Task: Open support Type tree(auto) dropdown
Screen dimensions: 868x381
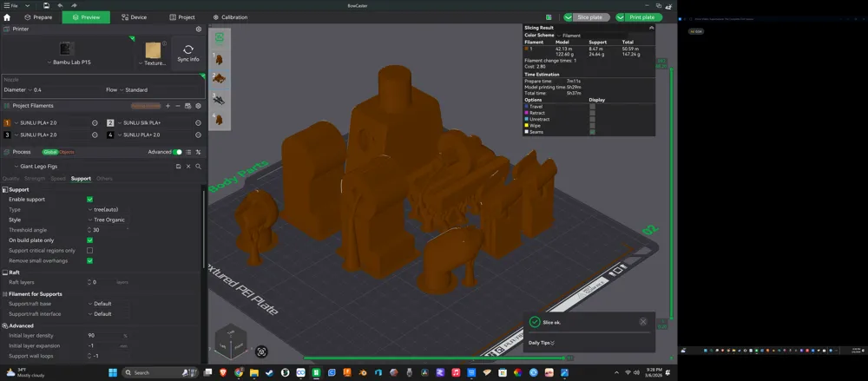Action: [x=108, y=209]
